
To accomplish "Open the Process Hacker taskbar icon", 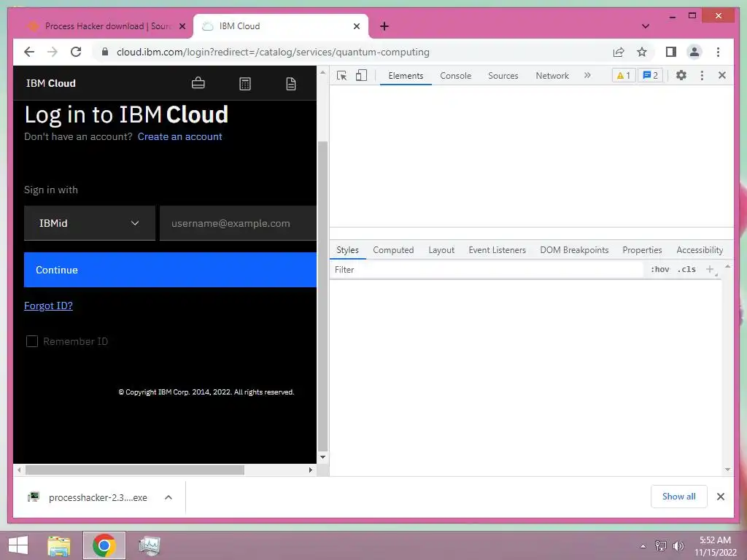I will click(149, 545).
